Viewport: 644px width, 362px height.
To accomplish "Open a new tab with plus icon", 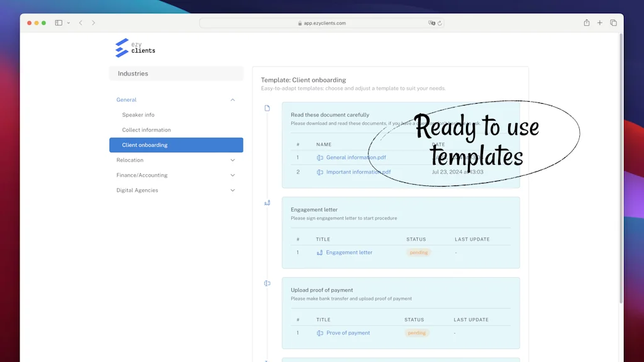I will click(600, 23).
